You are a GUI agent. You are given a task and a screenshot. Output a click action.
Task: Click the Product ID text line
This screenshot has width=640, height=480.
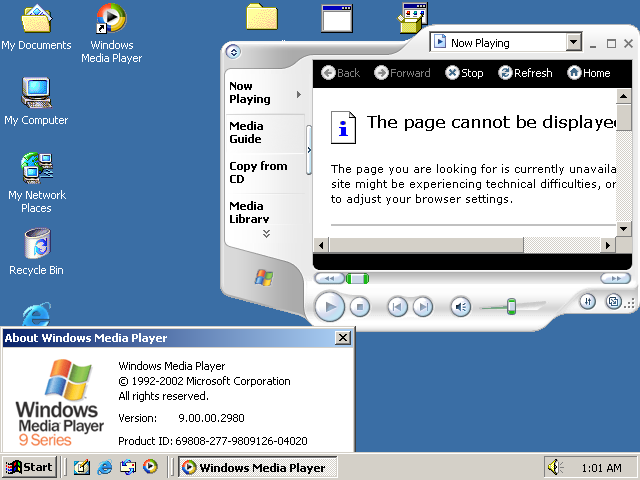(x=213, y=441)
